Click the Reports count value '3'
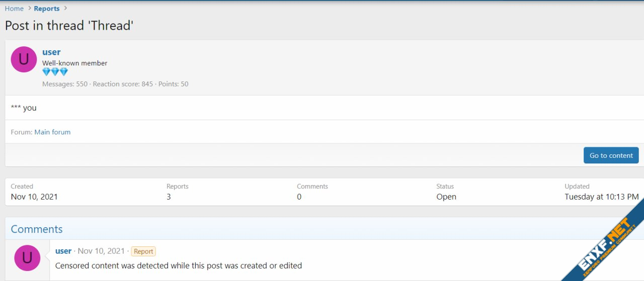Screen dimensions: 644x281 click(x=169, y=197)
